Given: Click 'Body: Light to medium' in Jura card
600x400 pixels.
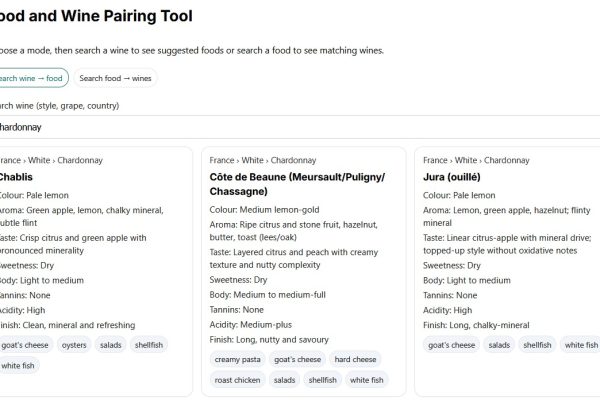Looking at the screenshot, I should (467, 280).
